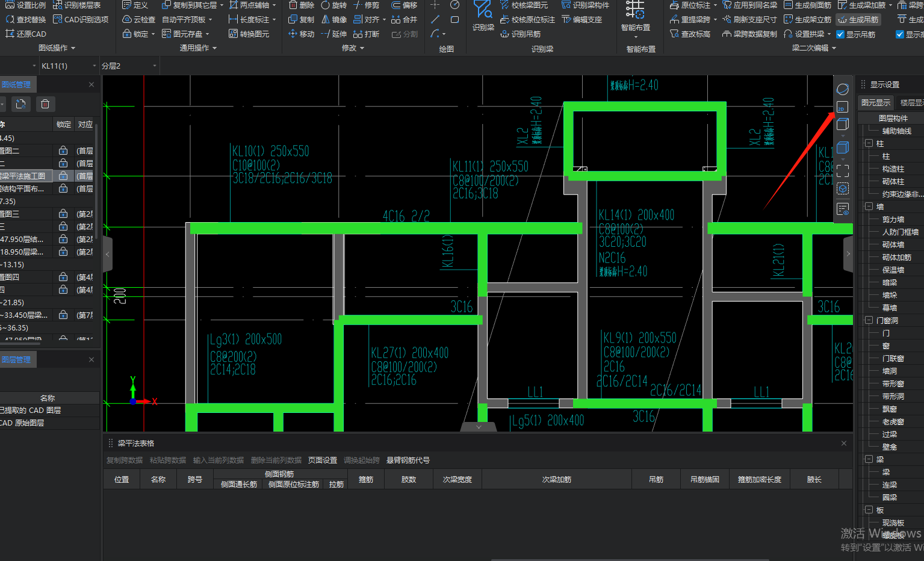The image size is (924, 561).
Task: Click the 生成架立筋 tool
Action: 807,19
